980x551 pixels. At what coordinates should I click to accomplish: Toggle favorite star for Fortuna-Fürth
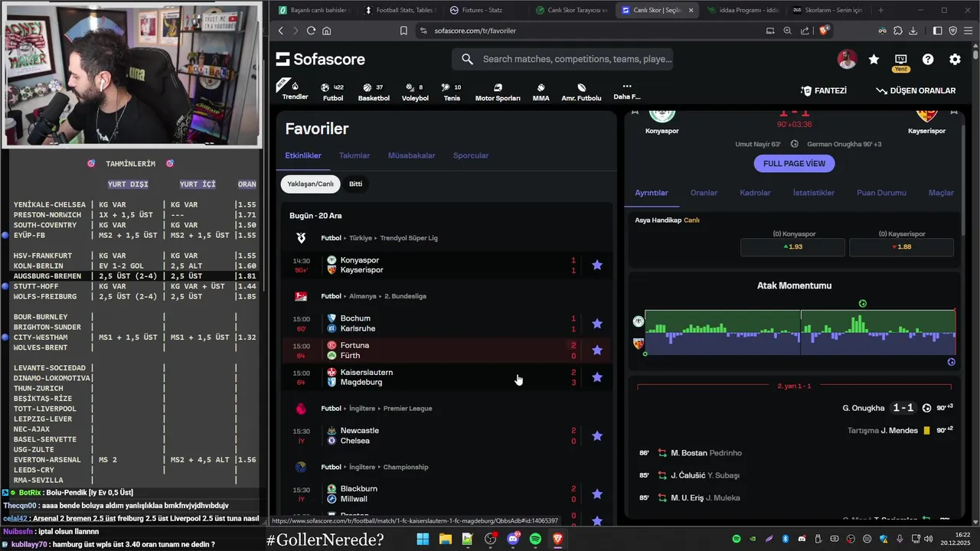[x=597, y=350]
